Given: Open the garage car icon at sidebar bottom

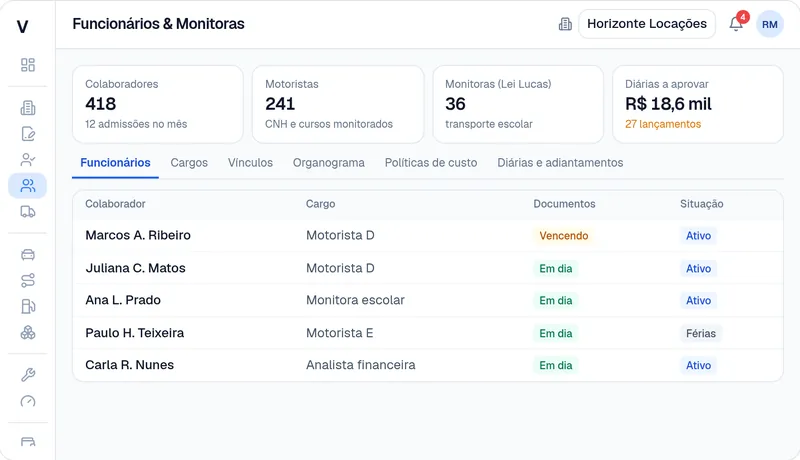Looking at the screenshot, I should [28, 442].
